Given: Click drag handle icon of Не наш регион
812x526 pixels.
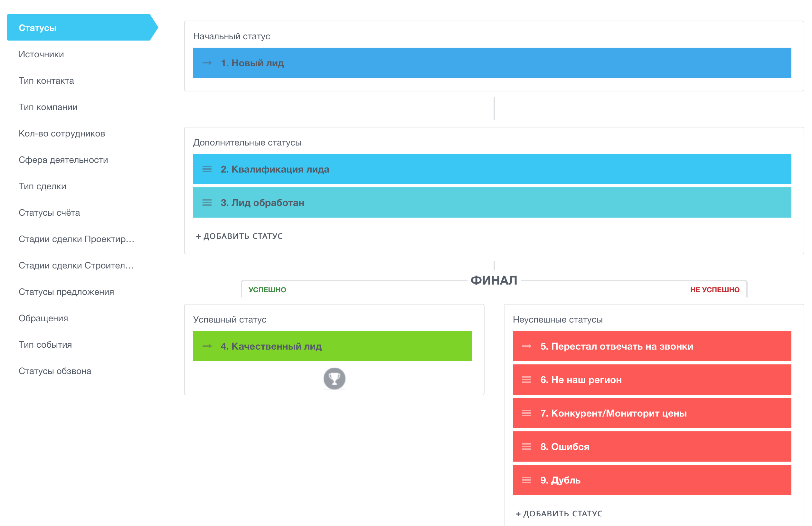Looking at the screenshot, I should coord(526,380).
